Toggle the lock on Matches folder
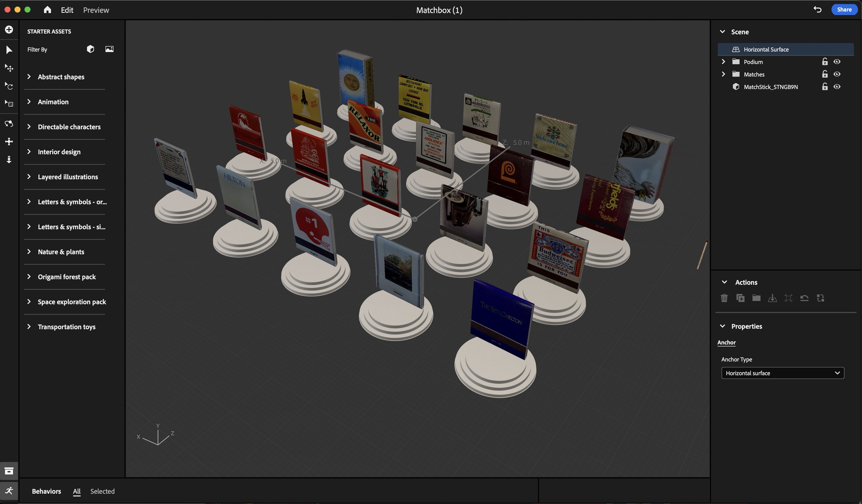 [825, 74]
